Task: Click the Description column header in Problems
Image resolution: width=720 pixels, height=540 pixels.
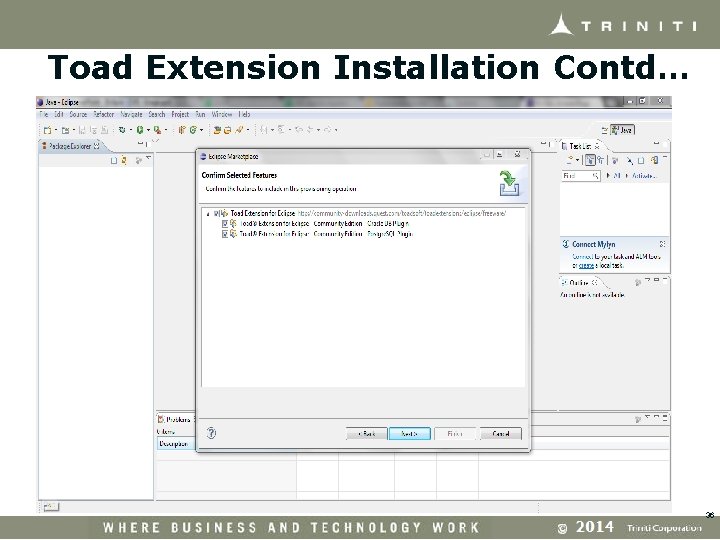Action: [x=176, y=444]
